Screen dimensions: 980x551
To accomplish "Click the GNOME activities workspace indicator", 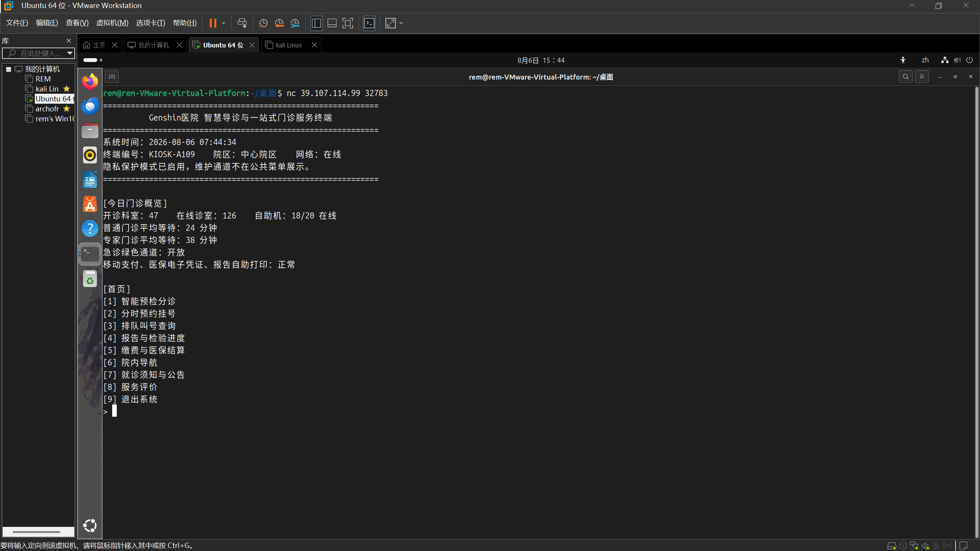I will pyautogui.click(x=93, y=60).
